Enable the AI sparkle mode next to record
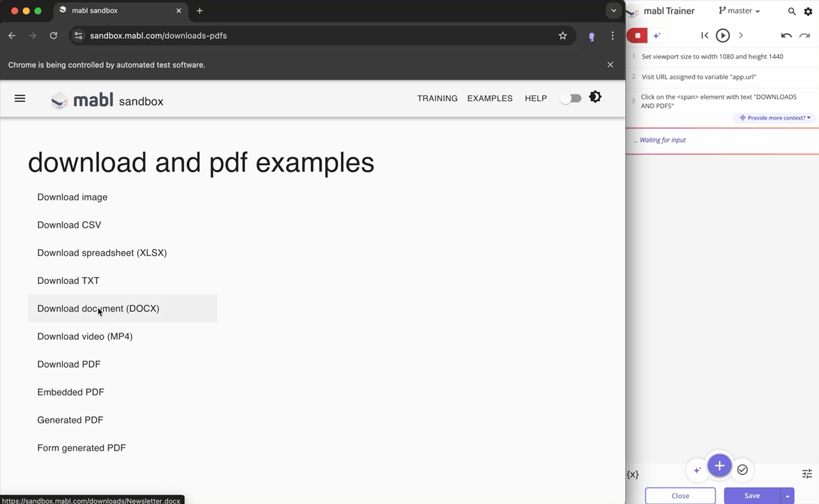This screenshot has width=819, height=504. coord(656,35)
